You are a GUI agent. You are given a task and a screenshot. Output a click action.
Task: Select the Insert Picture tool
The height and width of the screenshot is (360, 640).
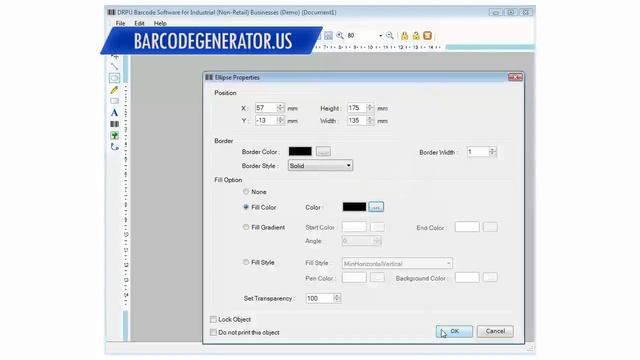114,135
